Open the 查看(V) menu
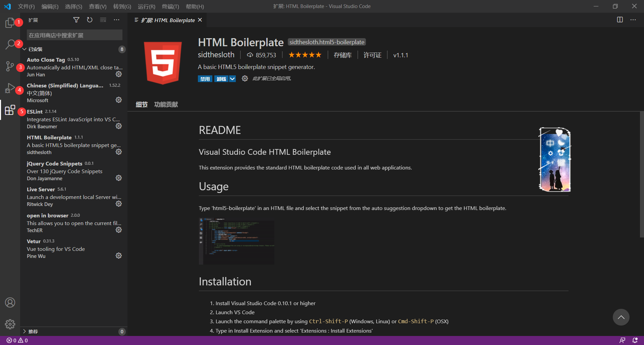 coord(98,6)
